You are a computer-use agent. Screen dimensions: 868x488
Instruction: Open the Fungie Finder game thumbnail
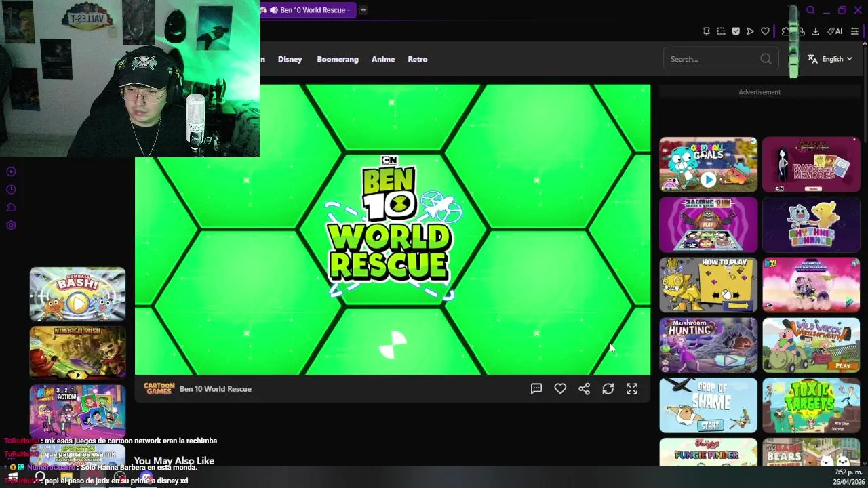coord(709,452)
